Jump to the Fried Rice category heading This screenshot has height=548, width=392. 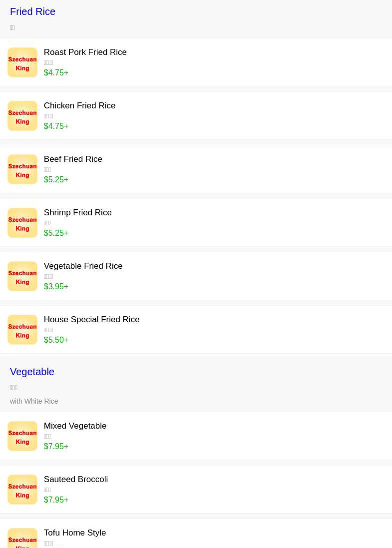32,11
